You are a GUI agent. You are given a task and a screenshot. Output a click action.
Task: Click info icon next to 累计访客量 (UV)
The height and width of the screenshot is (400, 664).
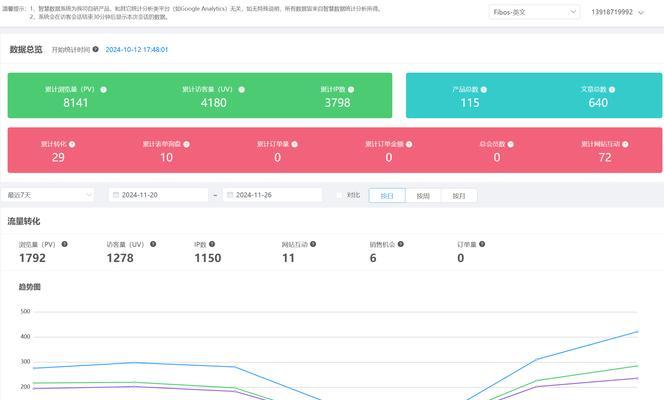pos(243,89)
